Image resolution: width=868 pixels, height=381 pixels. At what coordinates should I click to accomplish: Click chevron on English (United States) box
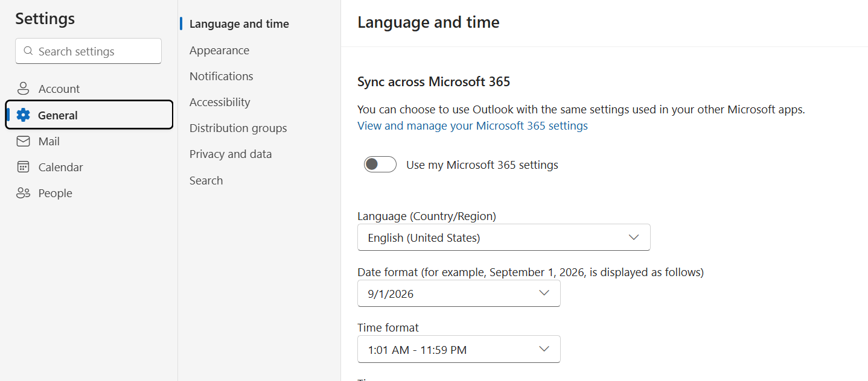pyautogui.click(x=634, y=238)
